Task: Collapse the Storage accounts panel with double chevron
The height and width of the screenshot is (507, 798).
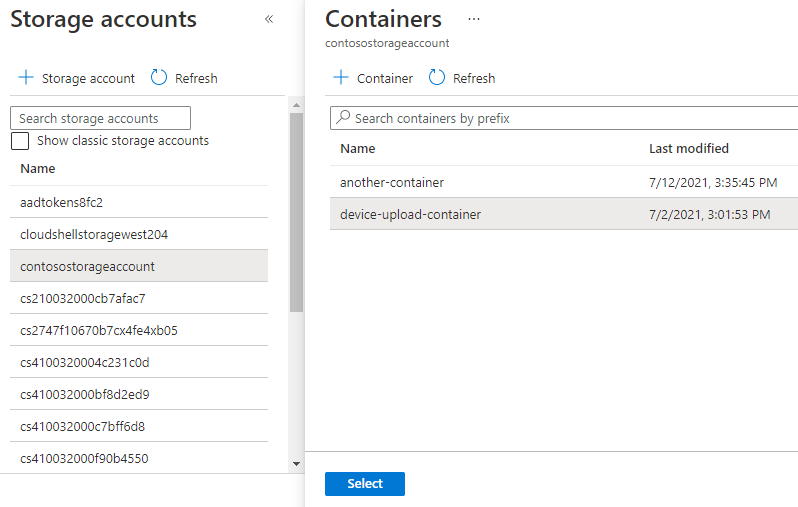Action: pos(269,19)
